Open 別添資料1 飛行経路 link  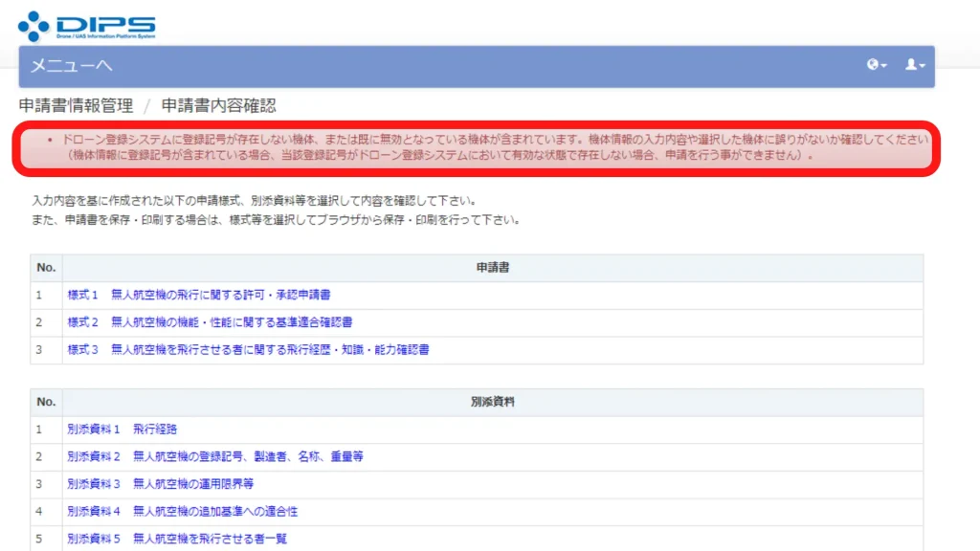pos(122,430)
